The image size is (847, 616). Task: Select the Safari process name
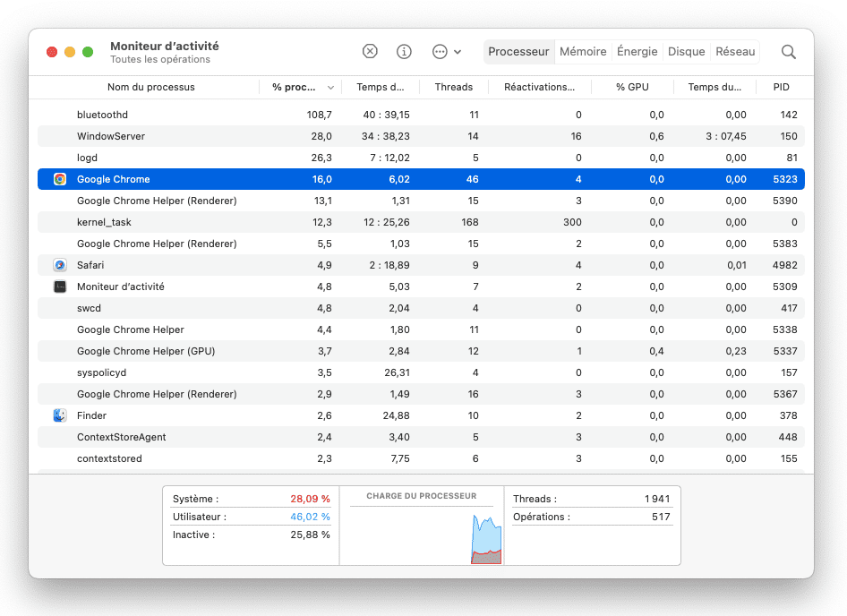(x=90, y=265)
